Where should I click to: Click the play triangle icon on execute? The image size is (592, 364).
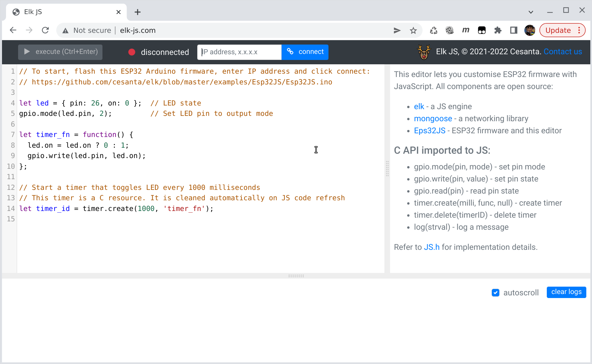pos(27,52)
